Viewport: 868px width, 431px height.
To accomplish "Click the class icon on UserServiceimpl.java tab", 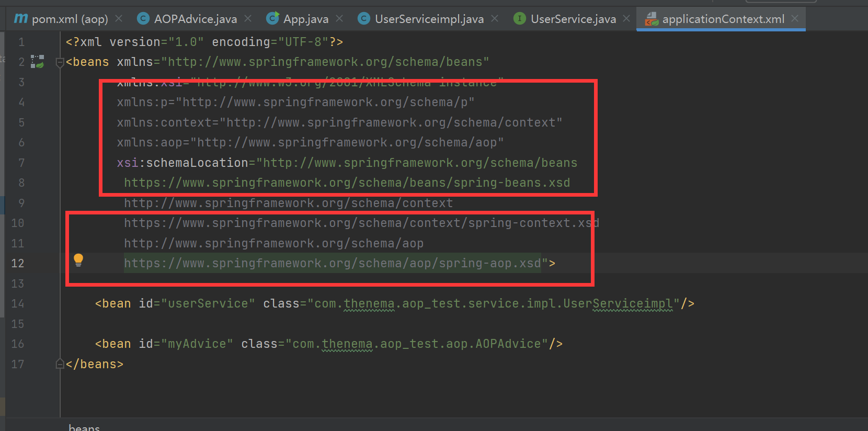I will 364,19.
